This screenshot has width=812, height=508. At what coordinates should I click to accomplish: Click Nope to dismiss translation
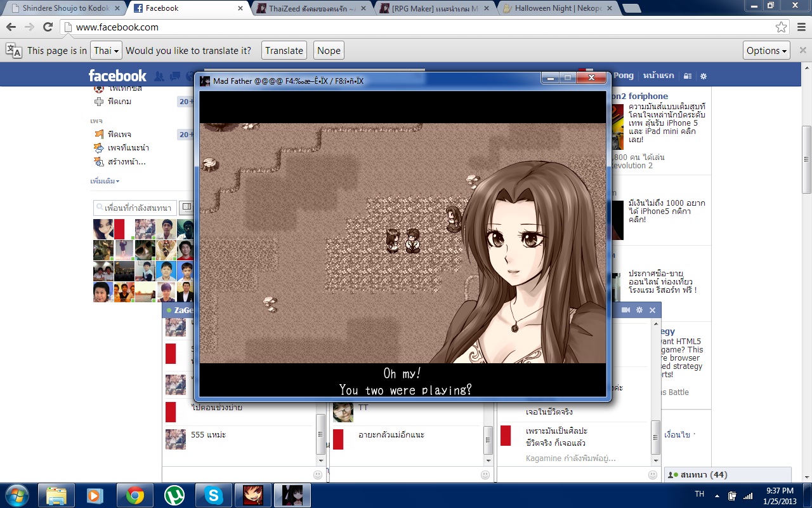click(329, 51)
